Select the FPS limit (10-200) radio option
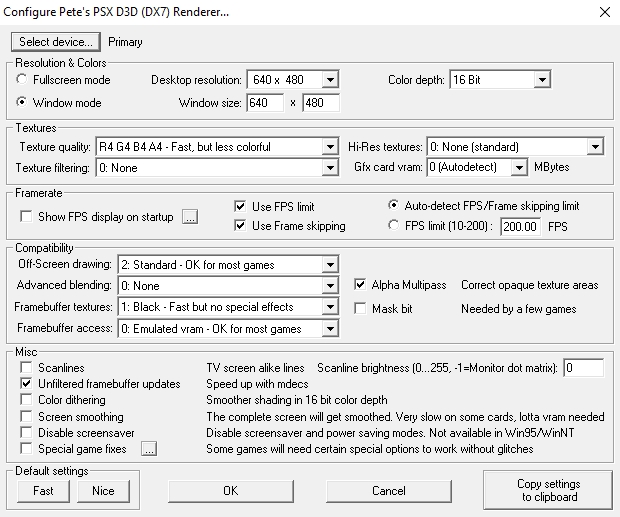 click(393, 226)
